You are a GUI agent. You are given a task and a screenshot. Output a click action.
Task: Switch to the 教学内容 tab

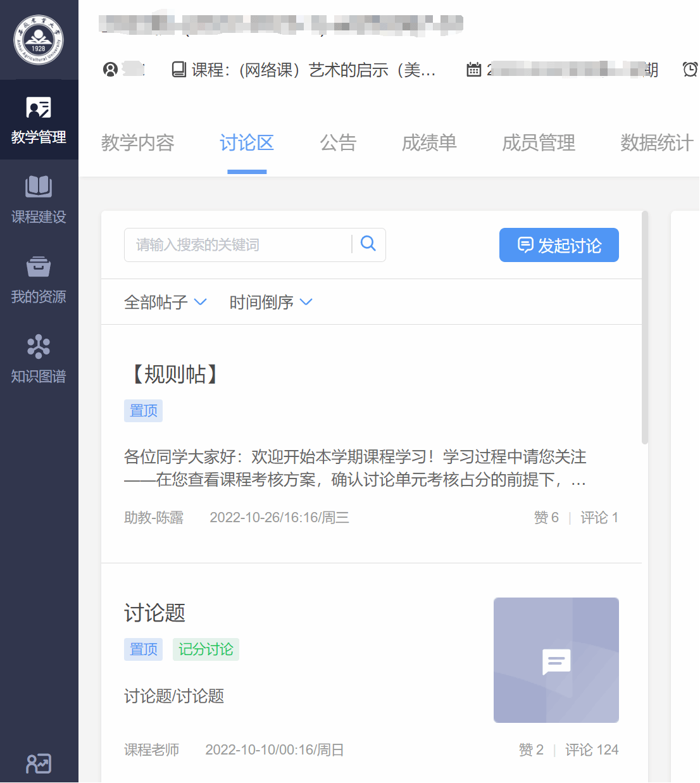point(137,143)
